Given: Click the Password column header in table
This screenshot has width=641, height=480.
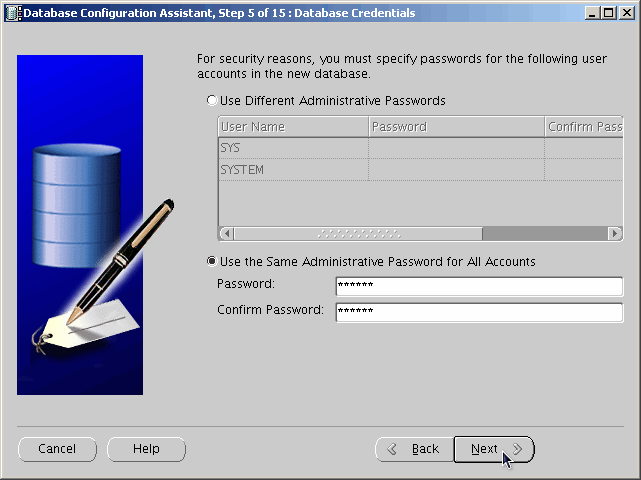Looking at the screenshot, I should 455,127.
